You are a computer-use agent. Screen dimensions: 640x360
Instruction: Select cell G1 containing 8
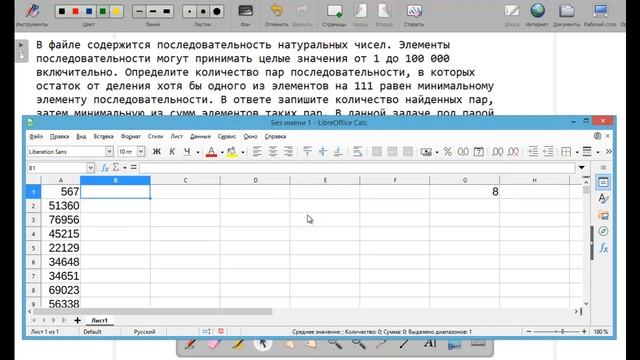(464, 192)
